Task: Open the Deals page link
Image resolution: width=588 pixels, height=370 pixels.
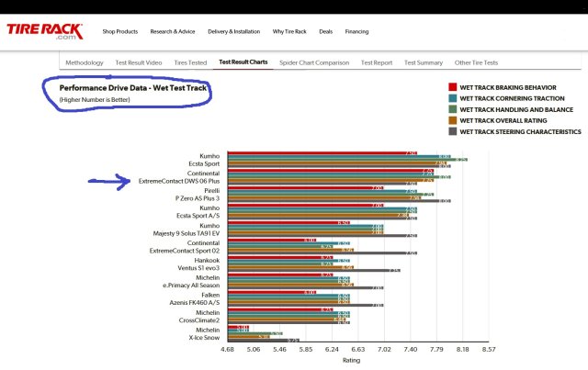Action: (325, 31)
